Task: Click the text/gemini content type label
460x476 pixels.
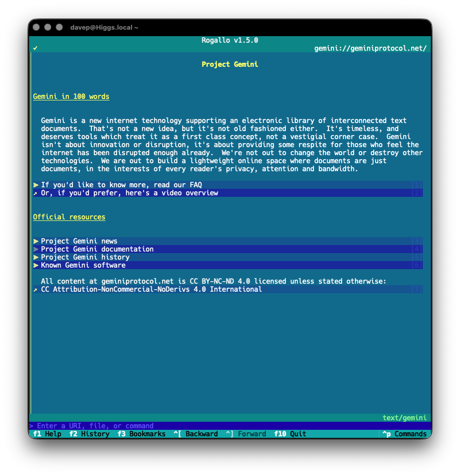Action: coord(404,418)
